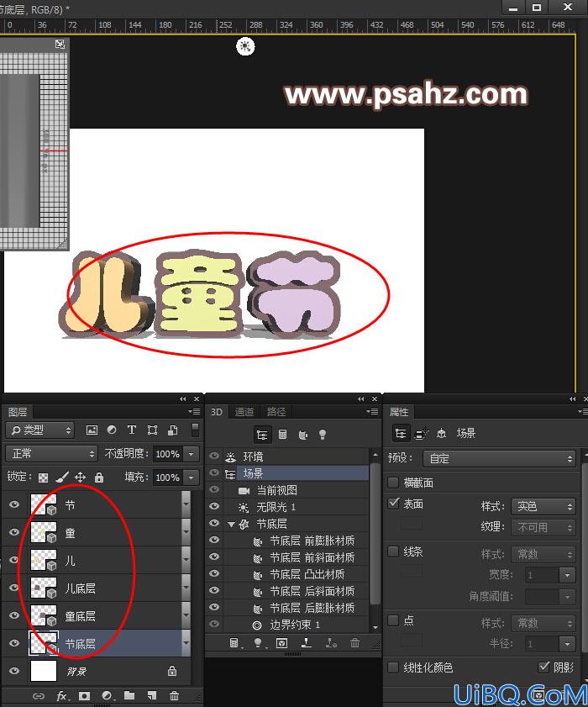Open Coordinates icon in Properties panel
Image resolution: width=588 pixels, height=707 pixels.
tap(442, 434)
